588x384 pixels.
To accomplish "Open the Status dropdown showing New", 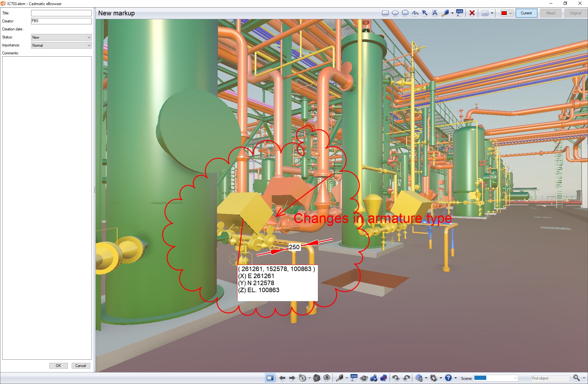I will (x=61, y=37).
